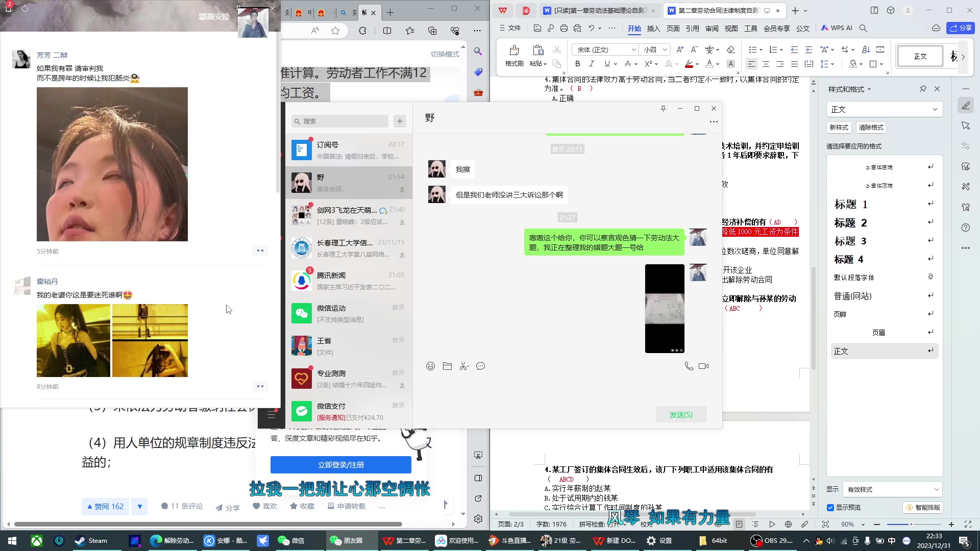Click the 分享 share button in WPS
Image resolution: width=980 pixels, height=551 pixels.
[x=960, y=28]
